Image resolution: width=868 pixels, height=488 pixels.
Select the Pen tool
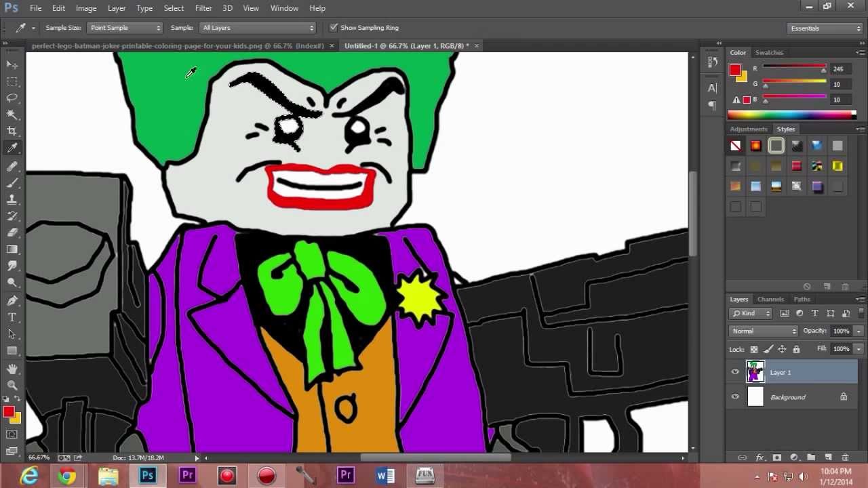pos(12,300)
